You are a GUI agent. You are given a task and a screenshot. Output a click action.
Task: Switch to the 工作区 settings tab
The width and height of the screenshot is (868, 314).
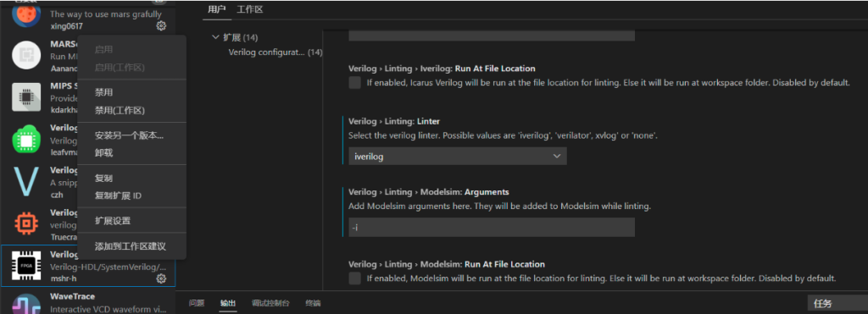coord(250,9)
